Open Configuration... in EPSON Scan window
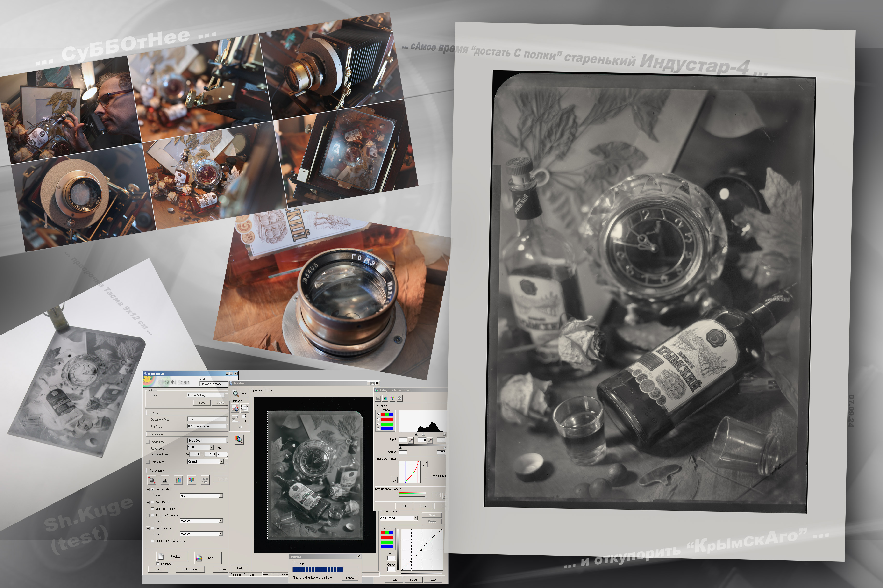The image size is (883, 588). click(190, 570)
